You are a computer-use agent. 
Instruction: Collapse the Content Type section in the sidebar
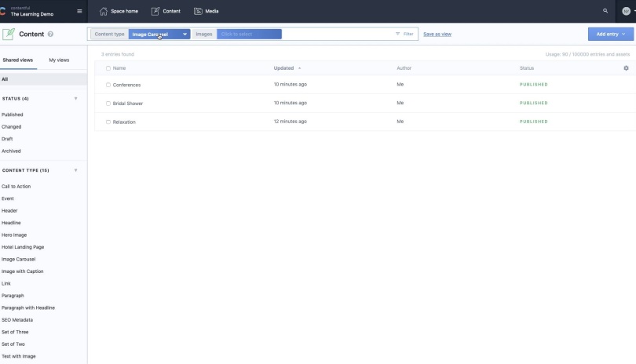point(75,170)
